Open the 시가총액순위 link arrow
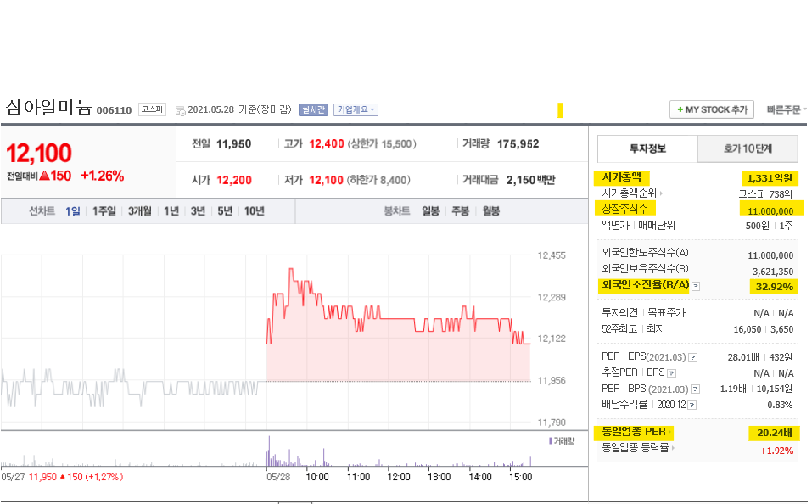812x504 pixels. click(661, 193)
